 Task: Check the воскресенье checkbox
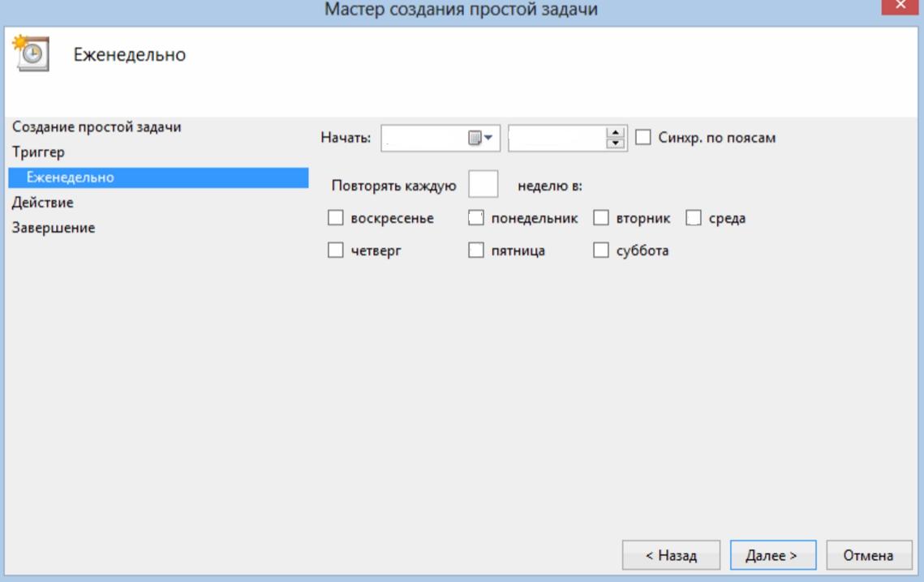pyautogui.click(x=335, y=218)
